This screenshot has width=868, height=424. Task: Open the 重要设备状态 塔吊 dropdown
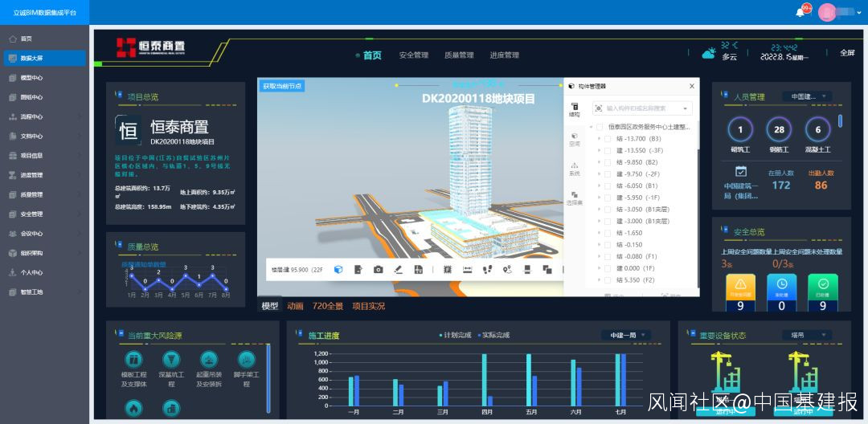pyautogui.click(x=807, y=335)
